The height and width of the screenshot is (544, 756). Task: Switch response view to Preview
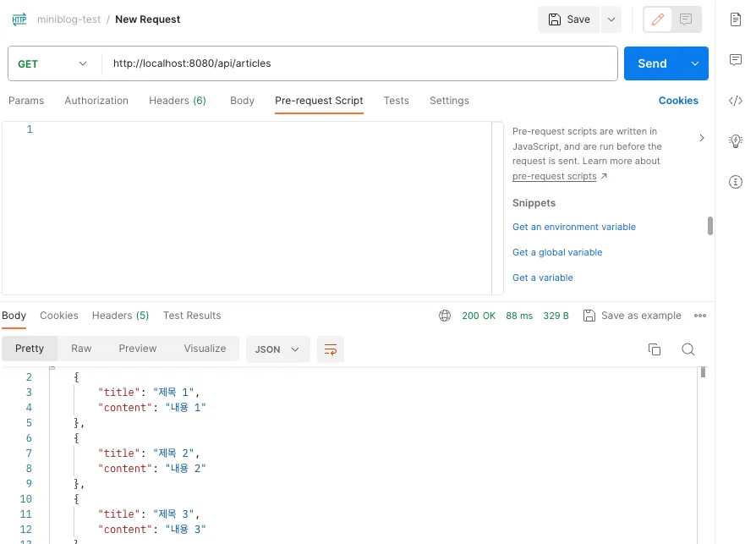[138, 349]
